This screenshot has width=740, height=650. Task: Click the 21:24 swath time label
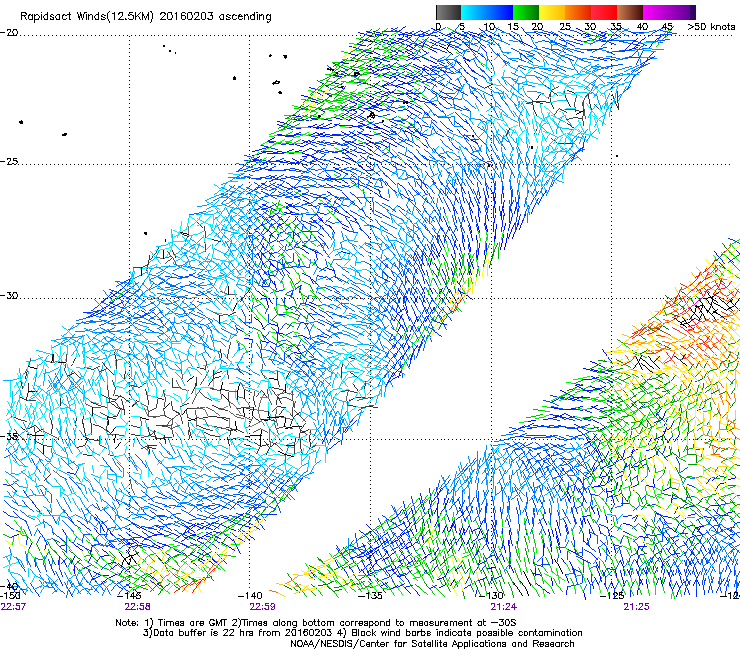(504, 606)
